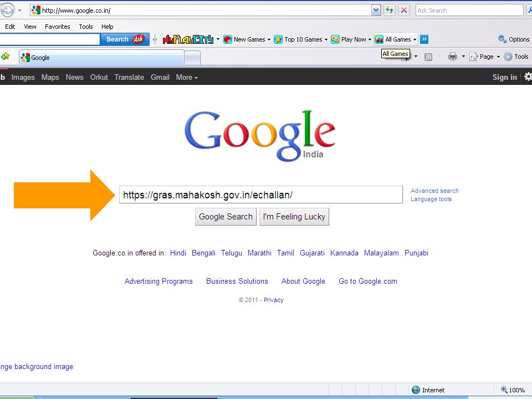Screen dimensions: 532x399
Task: Open News in Google navigation bar
Action: [75, 78]
